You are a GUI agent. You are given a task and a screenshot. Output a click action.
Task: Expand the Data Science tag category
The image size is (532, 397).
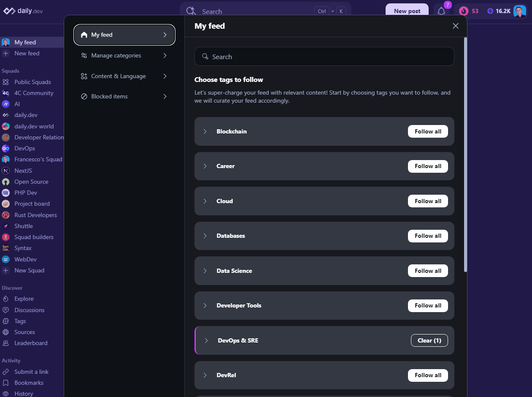(x=205, y=271)
